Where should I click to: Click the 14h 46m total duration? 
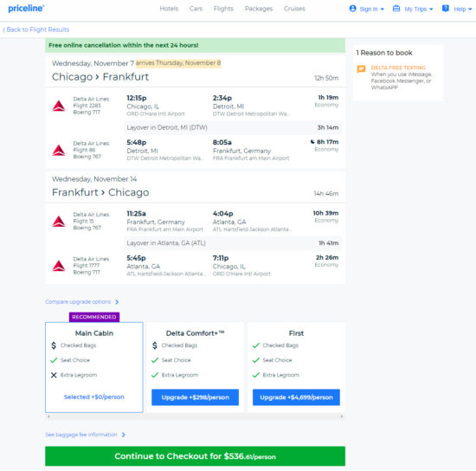click(326, 194)
